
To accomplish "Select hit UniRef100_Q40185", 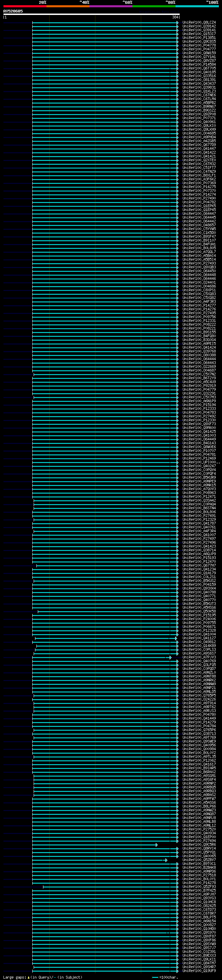I will [199, 72].
